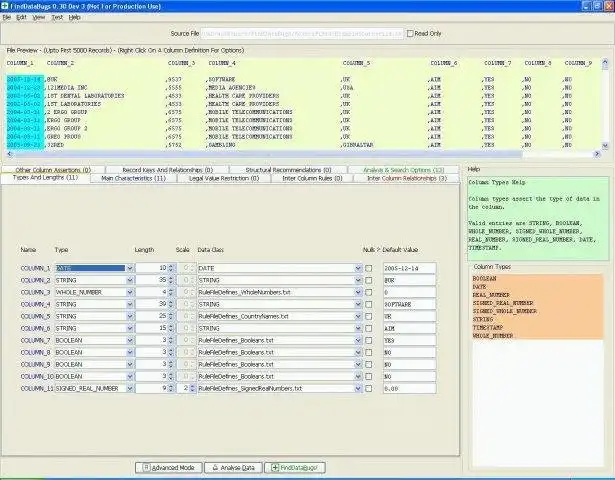Click COLUMN_11 Scale spinner
The height and width of the screenshot is (480, 615).
tap(186, 388)
